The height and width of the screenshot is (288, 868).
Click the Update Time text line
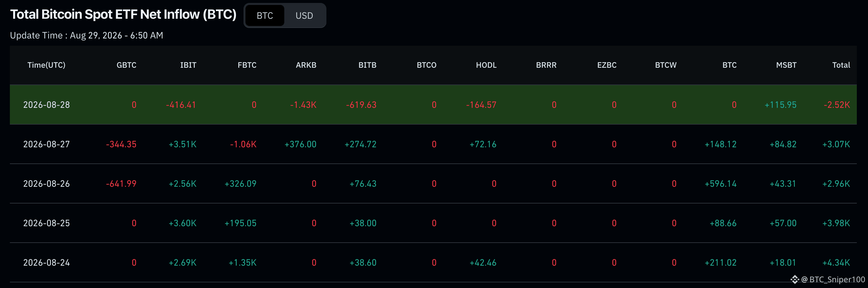[x=87, y=36]
